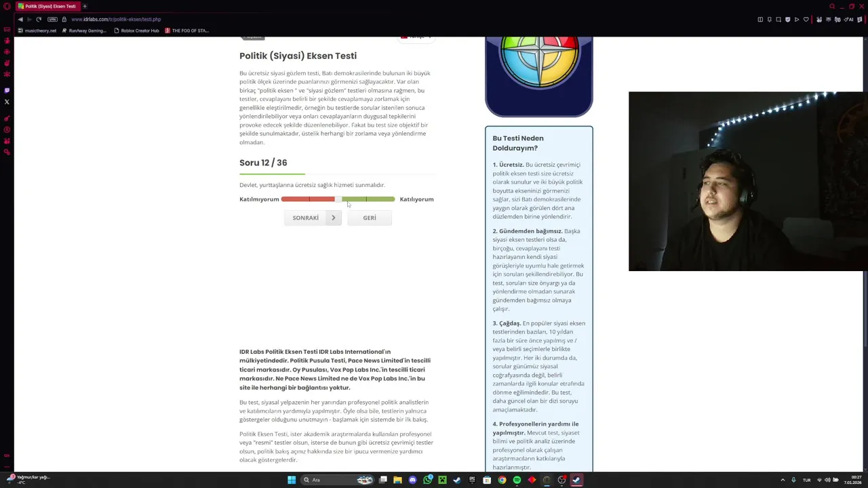Click the AI assistant toolbar icon

click(x=849, y=20)
